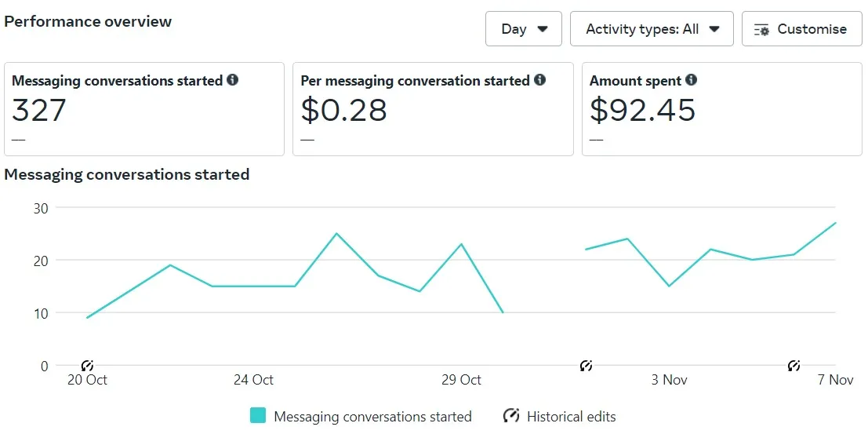Toggle Messaging conversations started legend label
Image resolution: width=868 pixels, height=445 pixels.
(372, 417)
